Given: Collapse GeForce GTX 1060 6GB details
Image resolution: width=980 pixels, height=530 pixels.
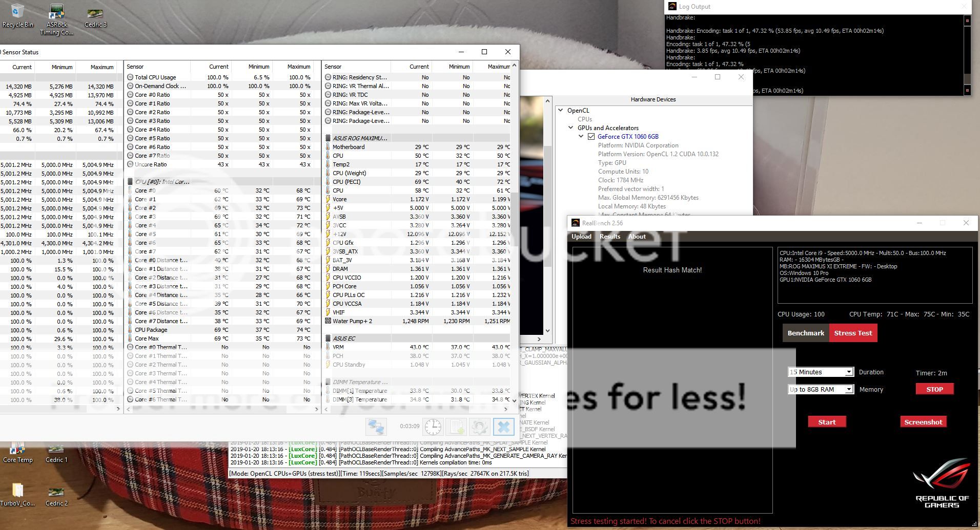Looking at the screenshot, I should pyautogui.click(x=581, y=137).
